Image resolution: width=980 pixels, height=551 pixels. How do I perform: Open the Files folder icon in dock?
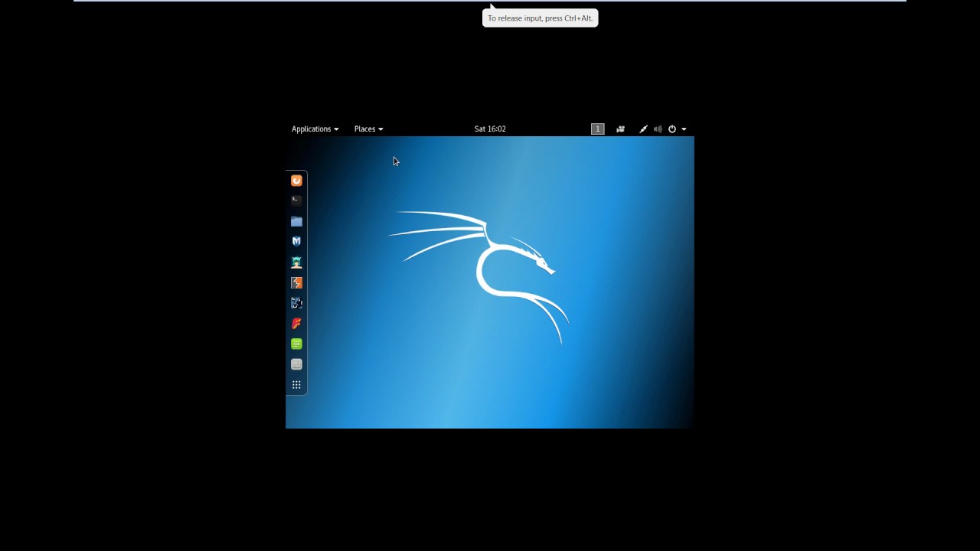tap(296, 221)
